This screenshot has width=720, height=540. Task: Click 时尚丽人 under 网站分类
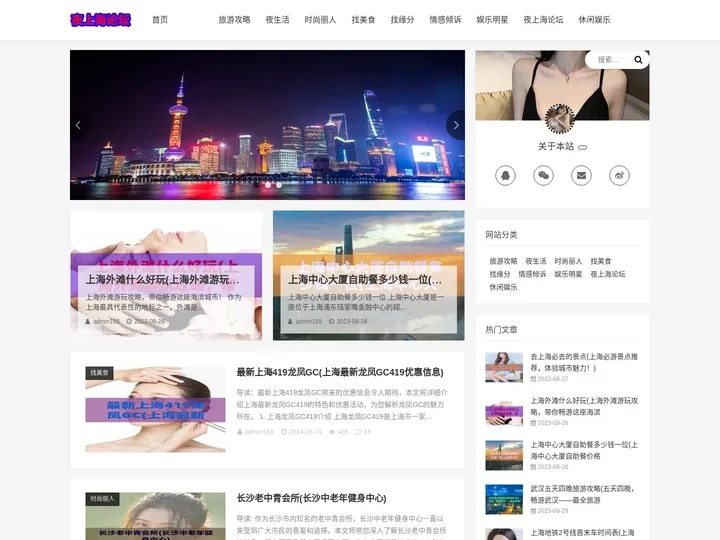click(x=568, y=261)
